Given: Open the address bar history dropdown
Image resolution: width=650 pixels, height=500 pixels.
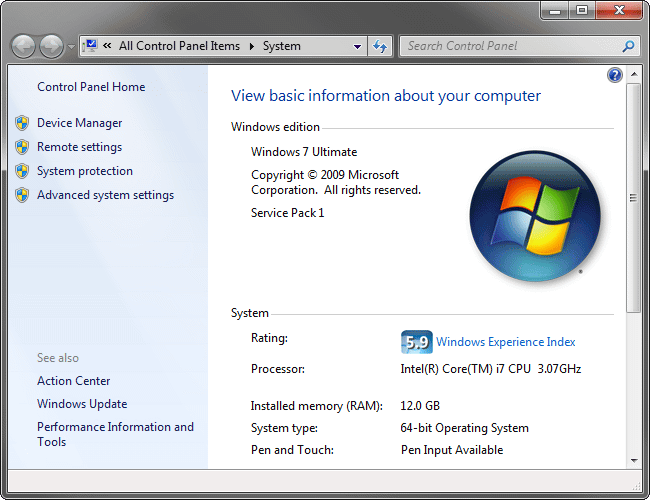Looking at the screenshot, I should pyautogui.click(x=357, y=46).
